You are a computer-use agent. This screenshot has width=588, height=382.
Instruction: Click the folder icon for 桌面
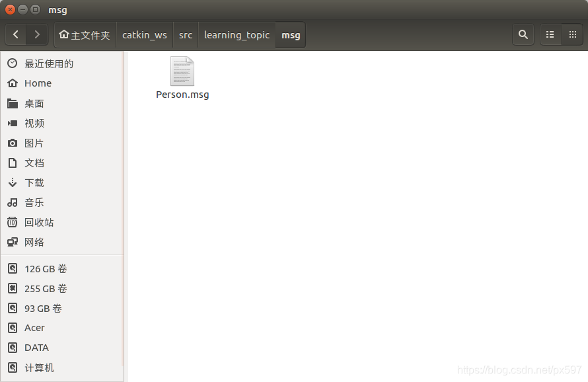point(13,103)
